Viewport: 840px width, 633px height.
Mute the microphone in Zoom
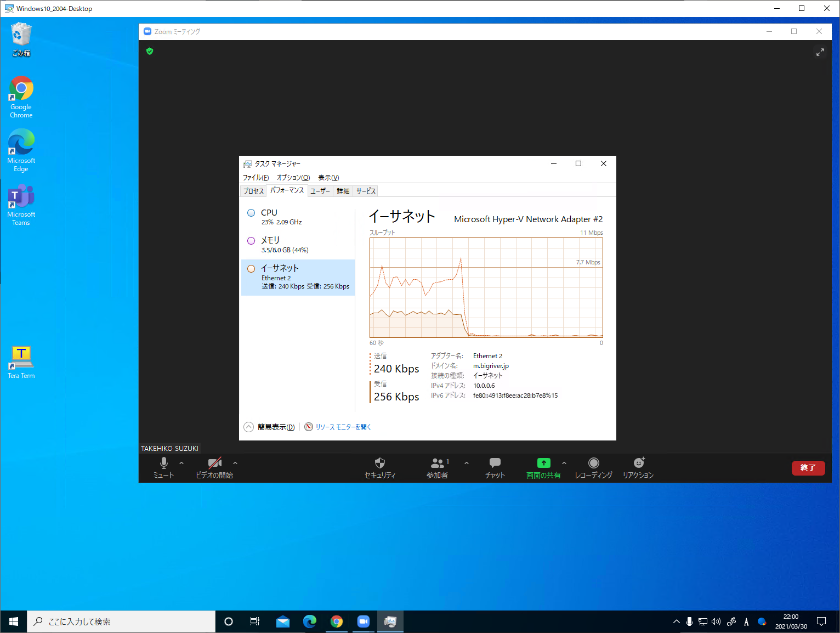tap(163, 463)
